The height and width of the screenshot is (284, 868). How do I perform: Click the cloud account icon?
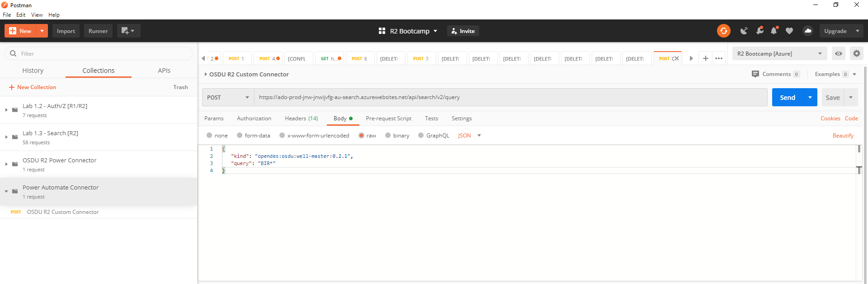click(x=808, y=31)
